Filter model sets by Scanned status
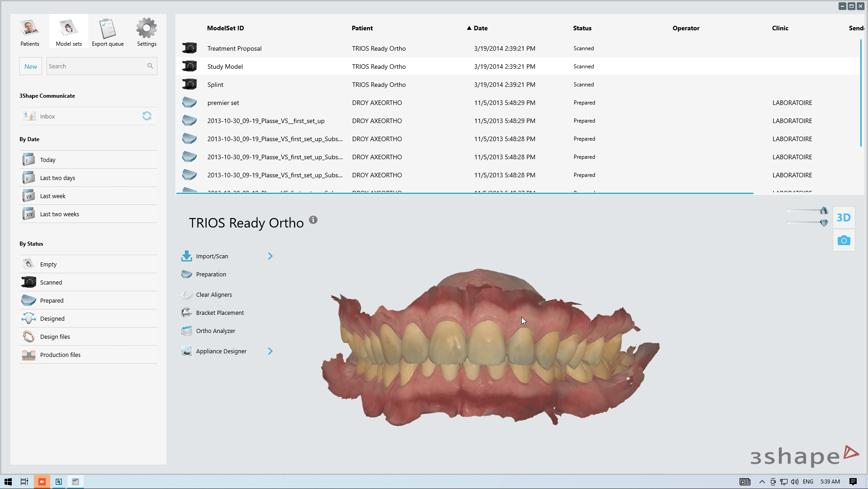This screenshot has width=868, height=489. 51,283
